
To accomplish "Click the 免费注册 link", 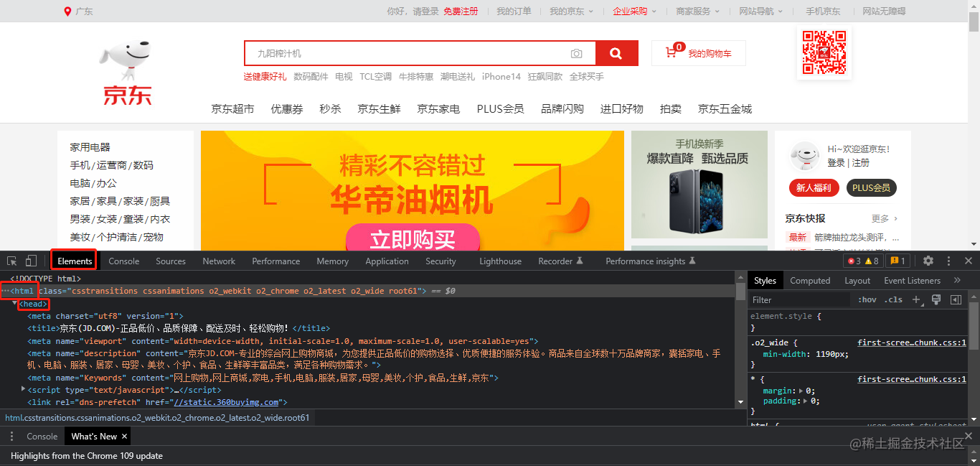I will (x=461, y=11).
